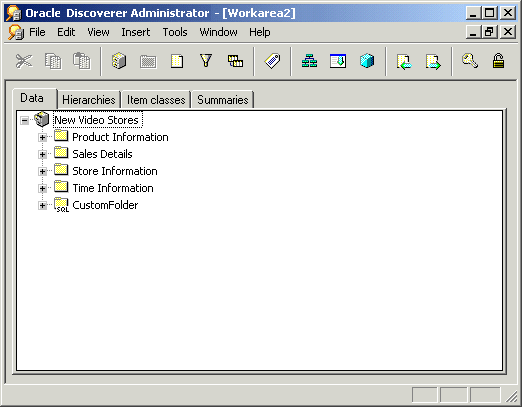Click the Privileges key icon
The width and height of the screenshot is (522, 407).
[x=470, y=61]
